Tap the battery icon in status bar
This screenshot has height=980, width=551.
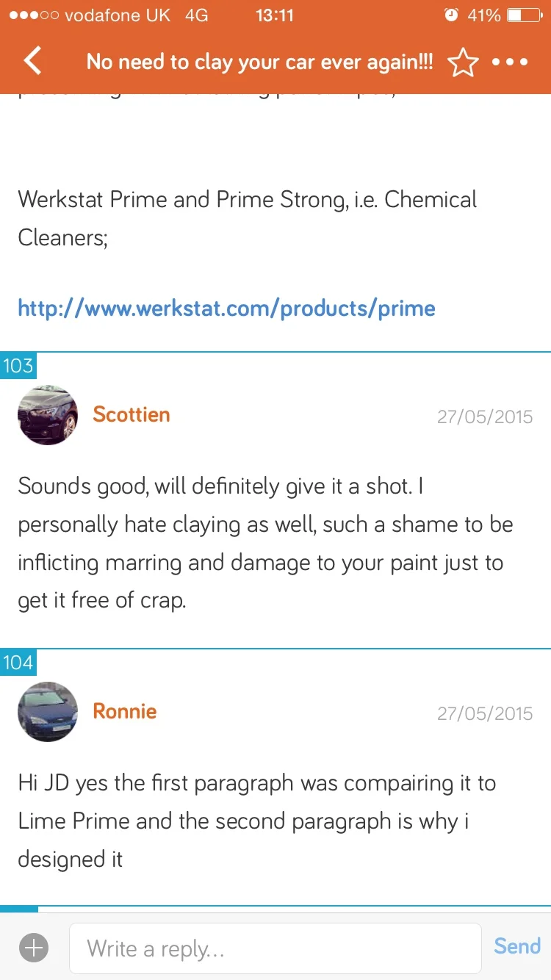tap(525, 15)
